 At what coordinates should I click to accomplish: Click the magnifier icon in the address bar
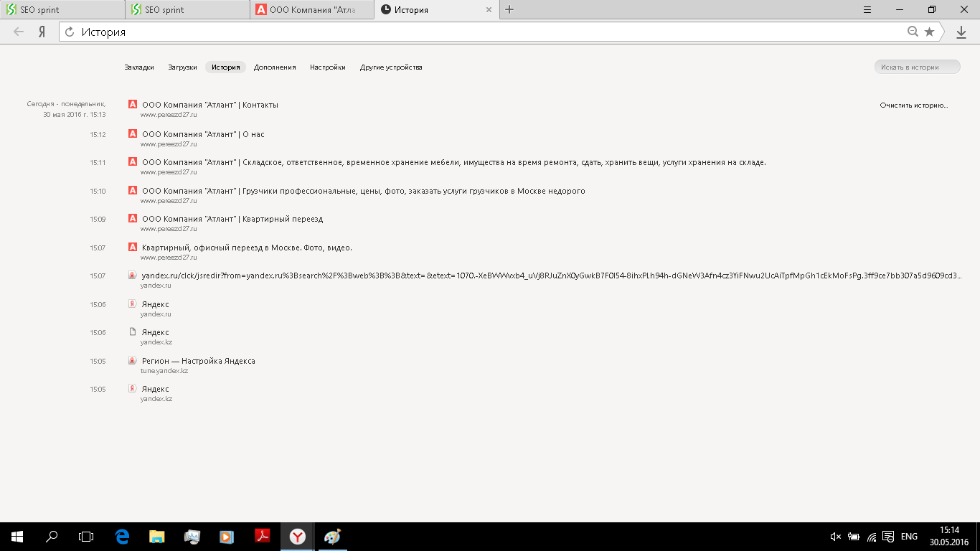(913, 32)
